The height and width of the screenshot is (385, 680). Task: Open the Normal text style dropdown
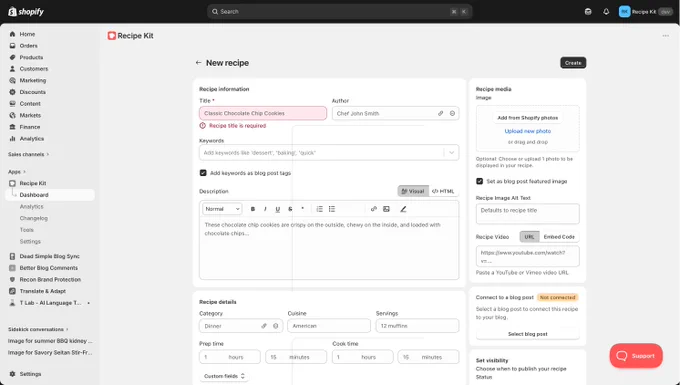click(222, 209)
